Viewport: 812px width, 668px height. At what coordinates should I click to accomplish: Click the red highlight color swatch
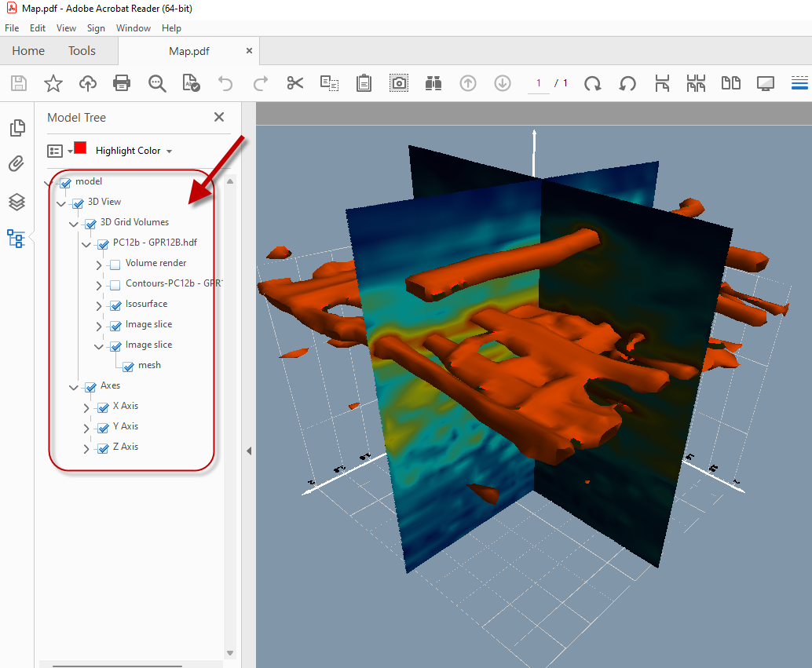[x=80, y=148]
